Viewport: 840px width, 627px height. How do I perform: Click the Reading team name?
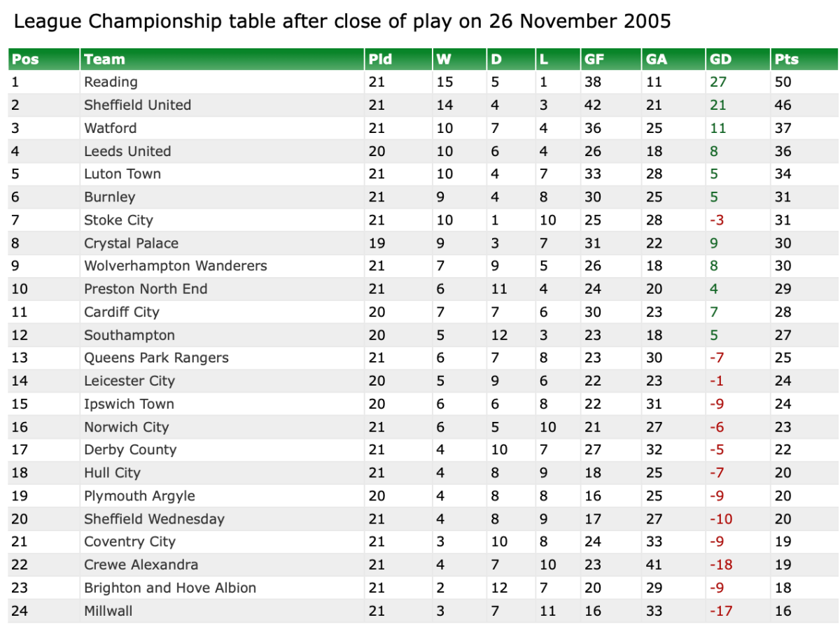111,82
